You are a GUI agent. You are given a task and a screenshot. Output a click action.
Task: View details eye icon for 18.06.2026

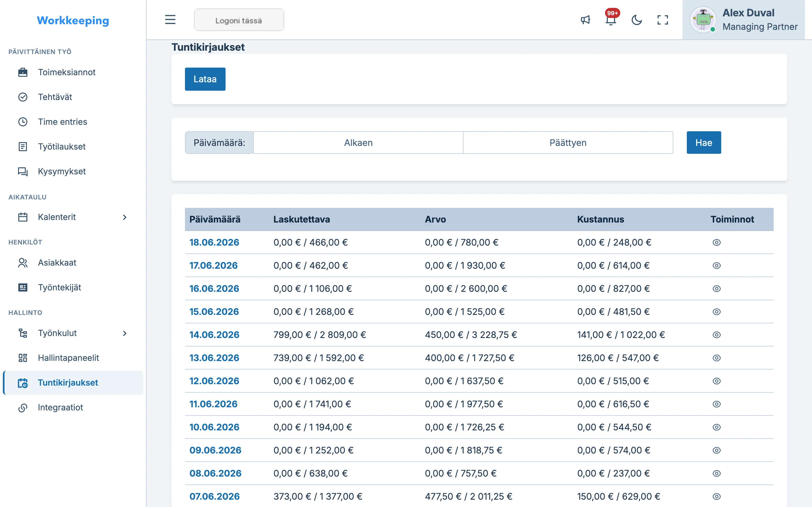[x=716, y=243]
